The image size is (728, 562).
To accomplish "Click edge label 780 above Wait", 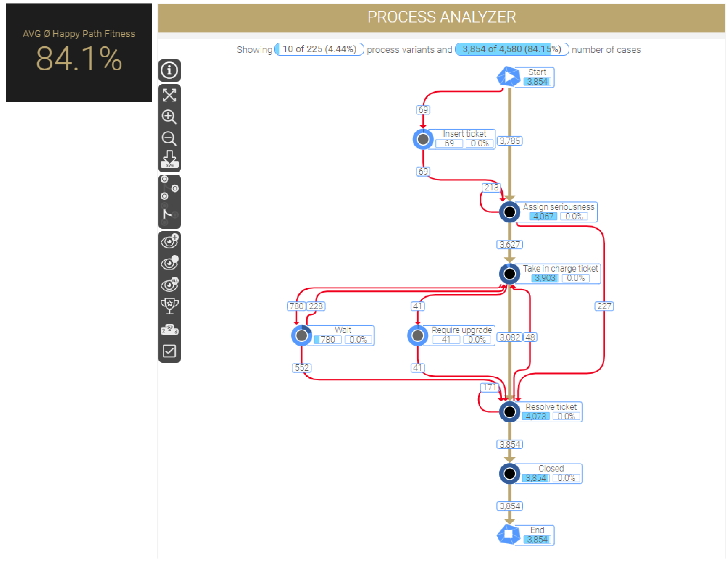I will 296,306.
